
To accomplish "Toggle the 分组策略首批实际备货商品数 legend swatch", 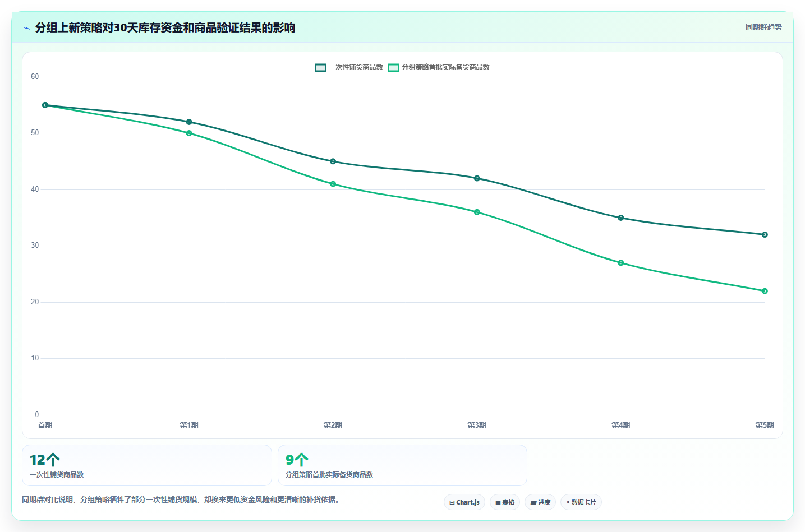I will [x=394, y=67].
